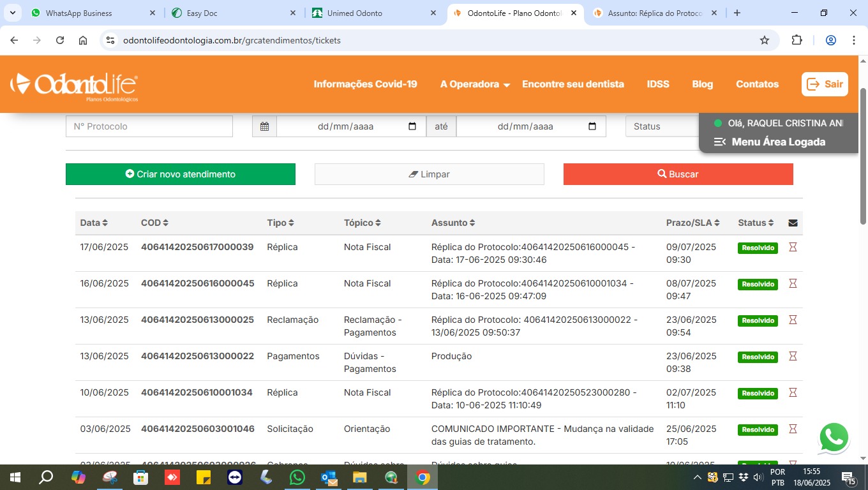This screenshot has height=490, width=868.
Task: Expand the A Operadora dropdown menu
Action: click(475, 84)
